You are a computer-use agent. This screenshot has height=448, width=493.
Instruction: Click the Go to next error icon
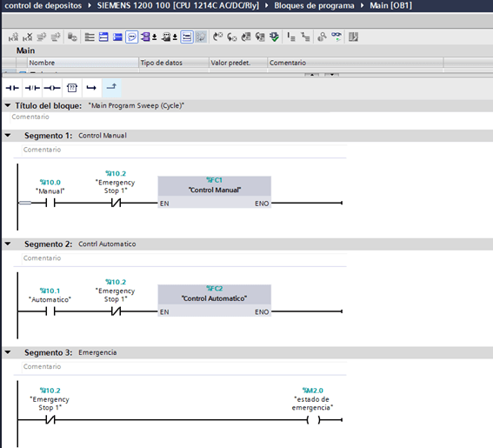coord(232,37)
